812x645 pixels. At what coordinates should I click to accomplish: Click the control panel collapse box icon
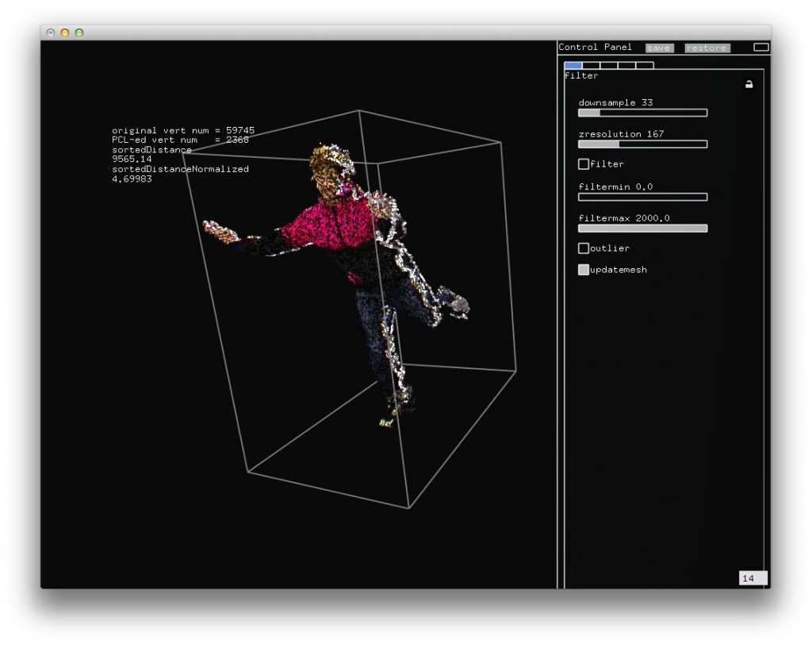760,48
